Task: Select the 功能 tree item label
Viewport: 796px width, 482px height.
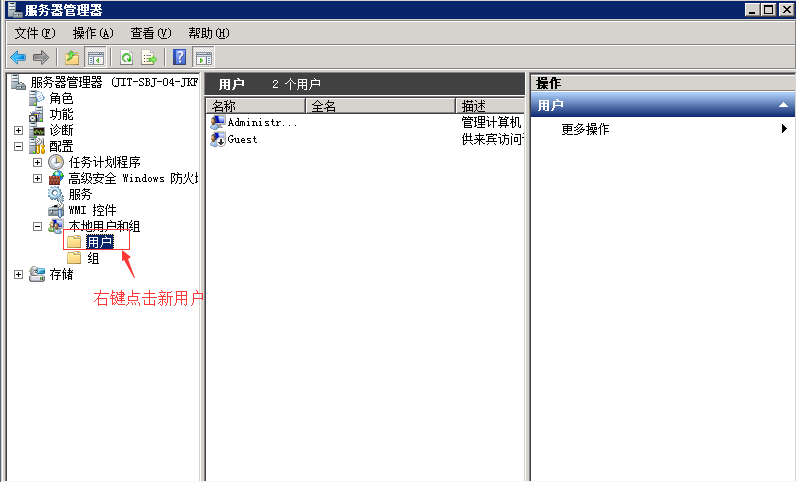Action: (61, 114)
